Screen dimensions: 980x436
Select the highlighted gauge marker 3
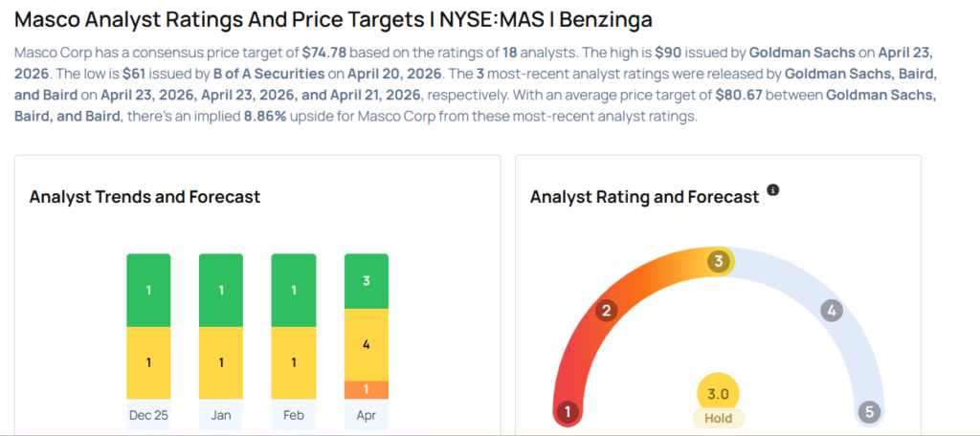pos(720,261)
